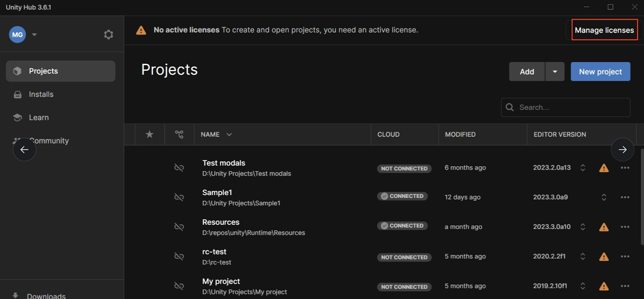This screenshot has height=299, width=644.
Task: Create a New project
Action: tap(600, 72)
